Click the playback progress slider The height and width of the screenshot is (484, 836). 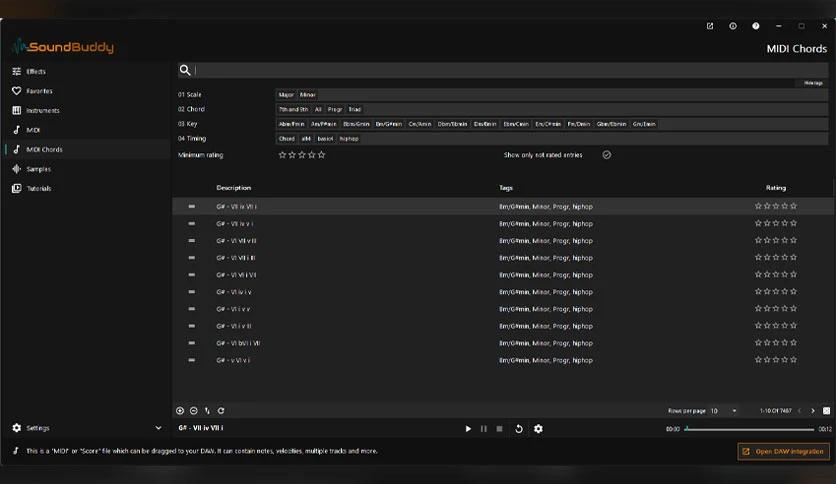point(750,429)
